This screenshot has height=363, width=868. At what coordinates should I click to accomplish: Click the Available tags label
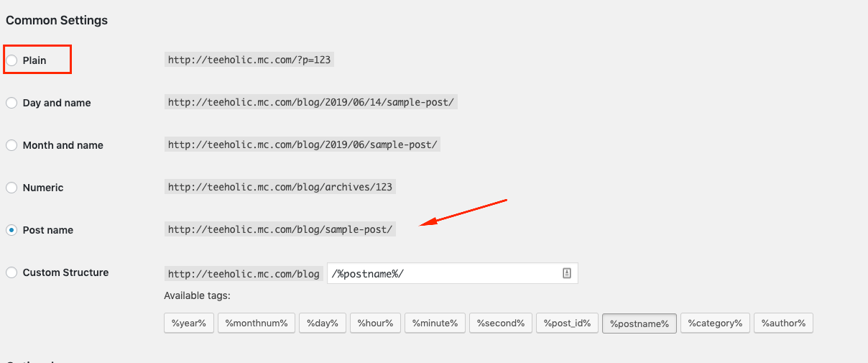coord(197,295)
